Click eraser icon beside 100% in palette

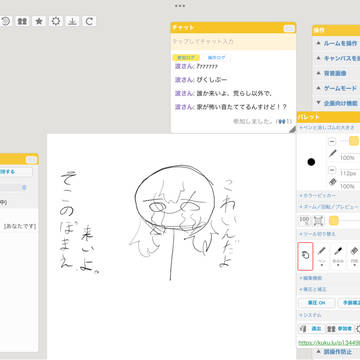[x=332, y=182]
